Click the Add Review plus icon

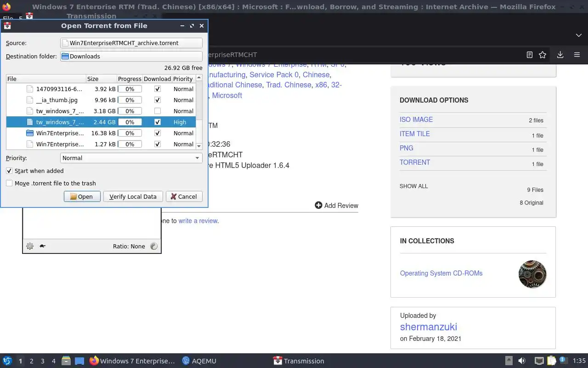coord(318,205)
